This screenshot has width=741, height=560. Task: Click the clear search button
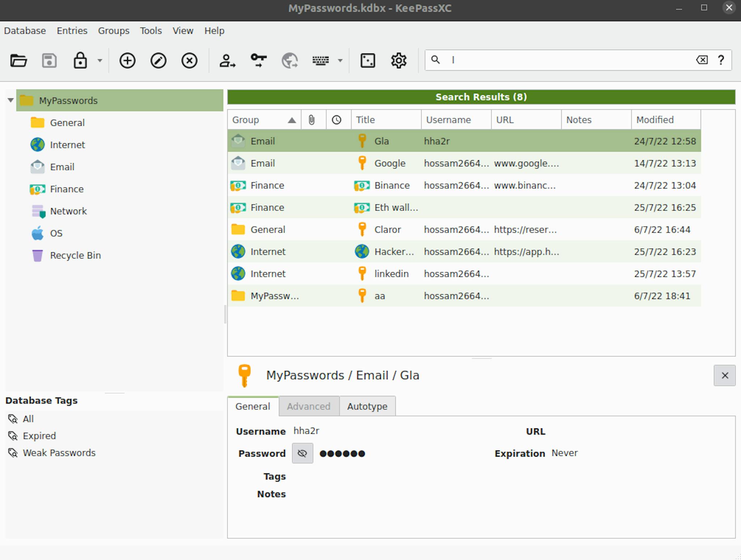(702, 61)
